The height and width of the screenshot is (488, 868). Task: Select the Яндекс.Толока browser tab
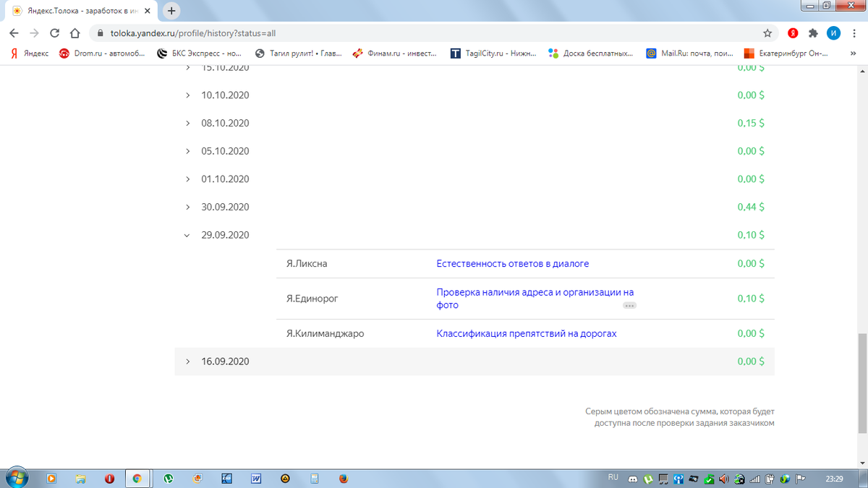point(80,12)
